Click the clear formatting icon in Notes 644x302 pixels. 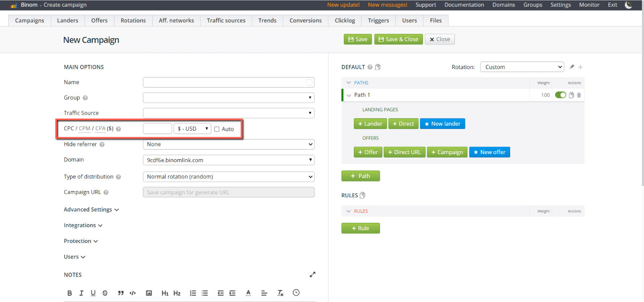point(280,293)
